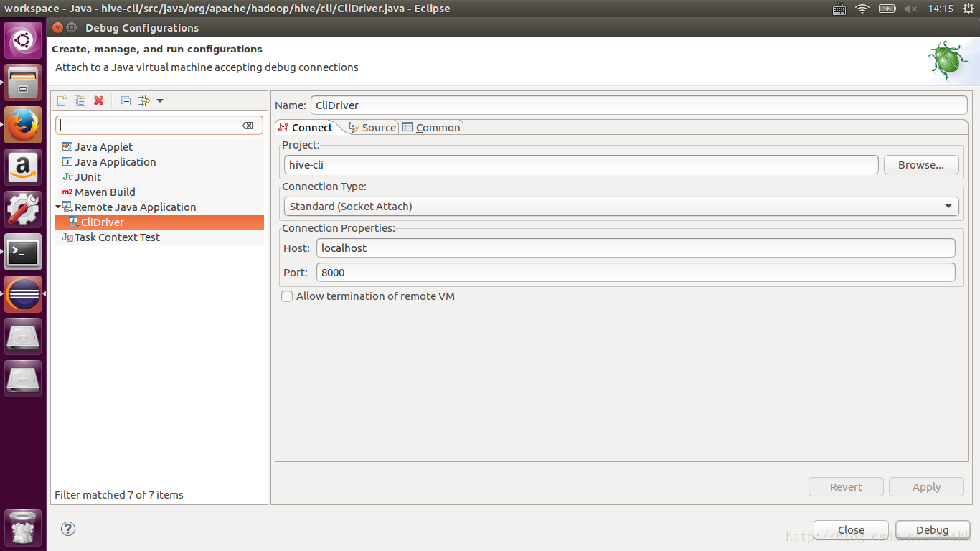This screenshot has width=980, height=551.
Task: Collapse the Remote Java Application node
Action: [x=57, y=207]
